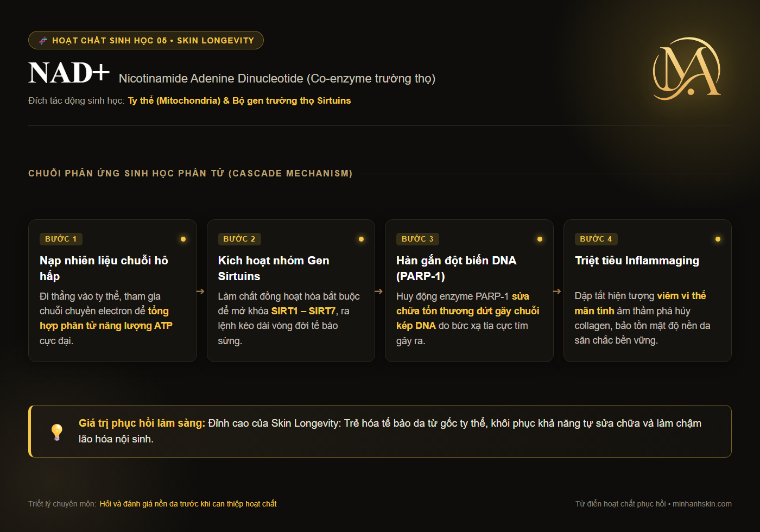Click the BƯỚC 4 step tag
760x532 pixels.
tap(596, 239)
